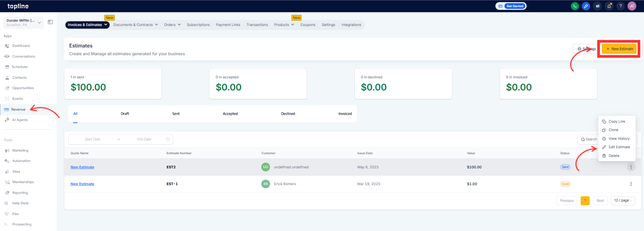
Task: Open actions menu for EST2 row
Action: point(631,167)
